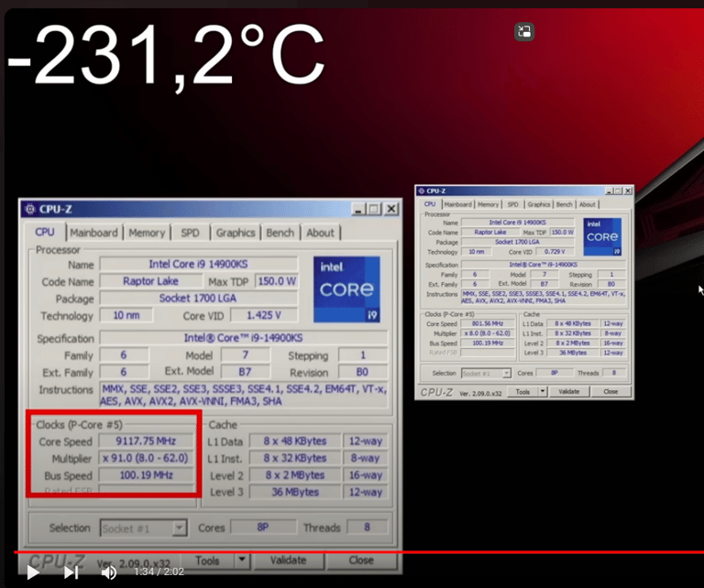The width and height of the screenshot is (704, 588).
Task: Open Memory tab in large CPU-Z window
Action: tap(147, 233)
